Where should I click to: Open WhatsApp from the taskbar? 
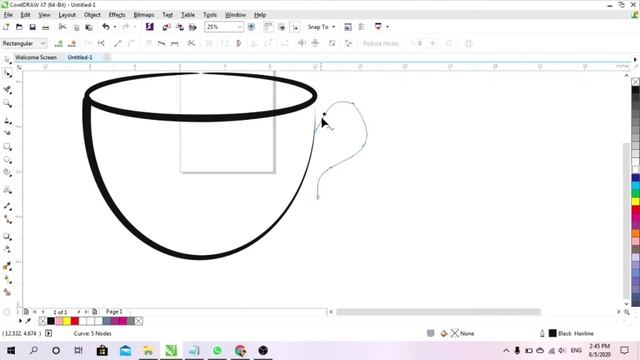(x=217, y=351)
